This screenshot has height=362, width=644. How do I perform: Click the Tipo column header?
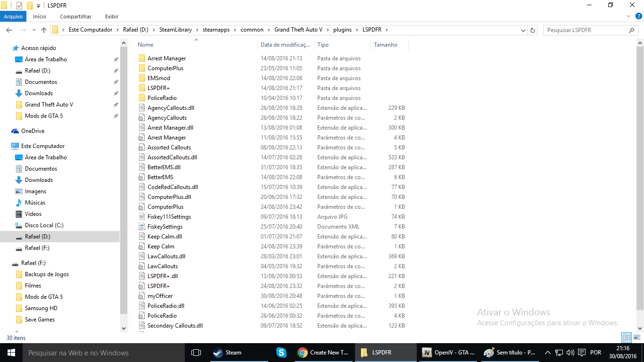pos(342,45)
